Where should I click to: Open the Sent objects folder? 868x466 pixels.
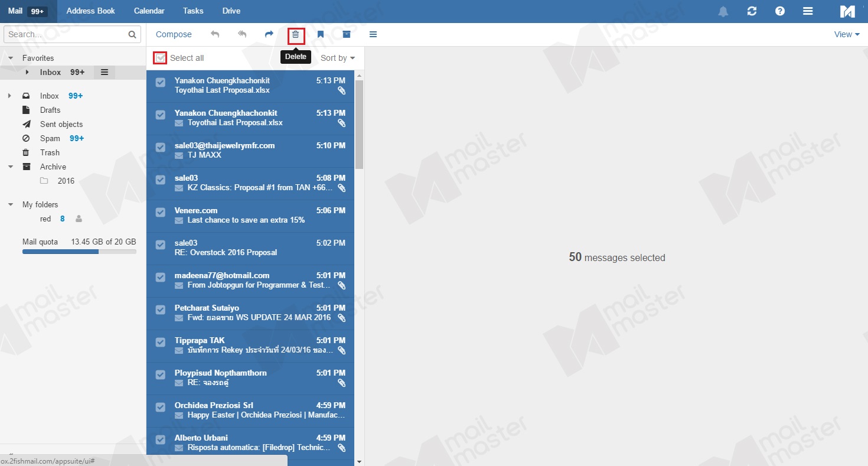click(x=61, y=124)
